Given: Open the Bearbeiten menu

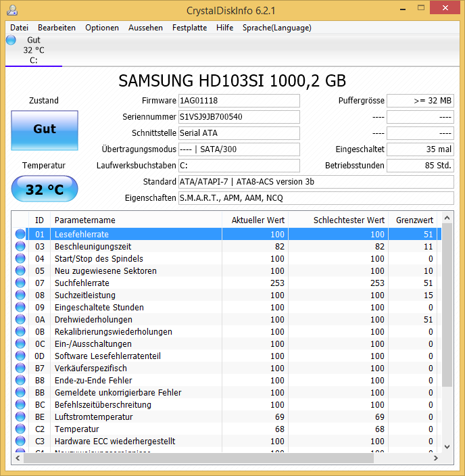Looking at the screenshot, I should pos(57,28).
